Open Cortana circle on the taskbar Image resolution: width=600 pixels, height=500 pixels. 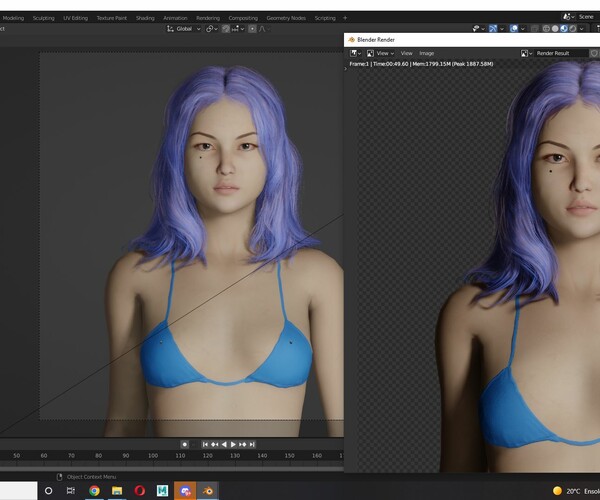click(49, 490)
